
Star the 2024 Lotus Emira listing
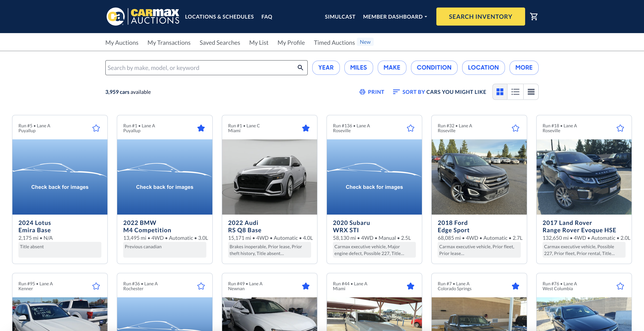(96, 128)
